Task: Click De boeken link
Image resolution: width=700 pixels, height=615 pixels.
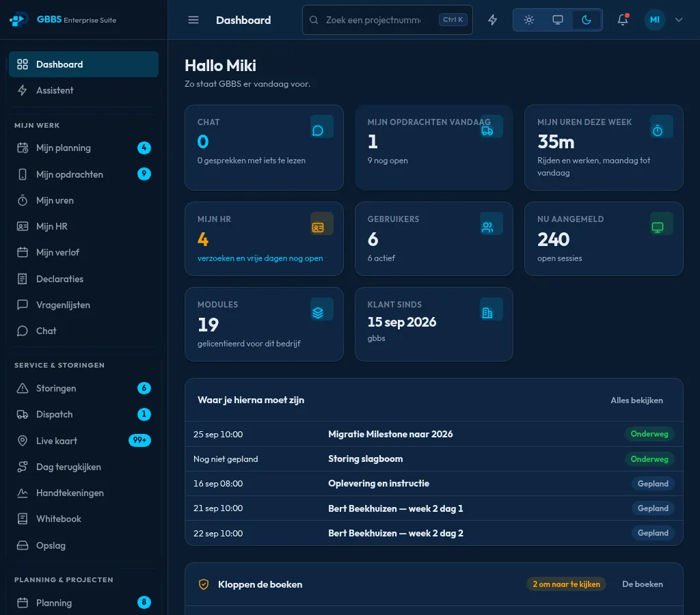Action: (x=643, y=584)
